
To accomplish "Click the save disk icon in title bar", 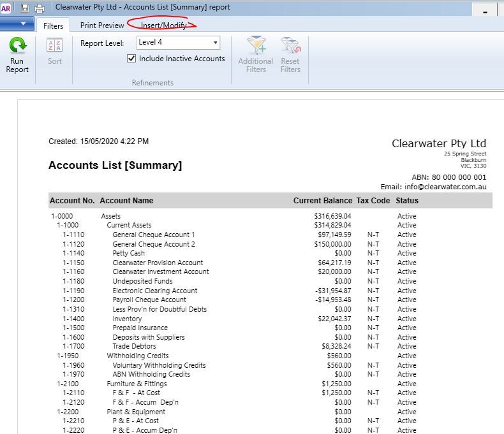I will 26,8.
